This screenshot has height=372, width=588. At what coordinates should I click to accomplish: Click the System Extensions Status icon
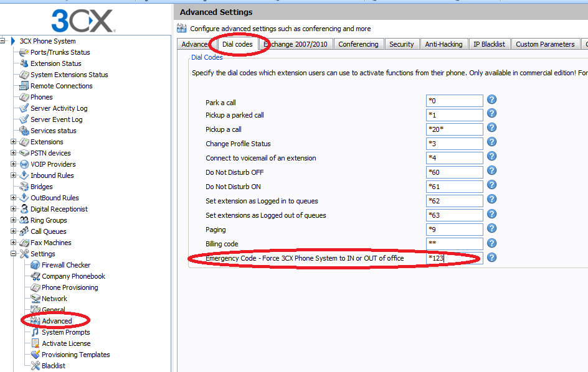(x=24, y=75)
